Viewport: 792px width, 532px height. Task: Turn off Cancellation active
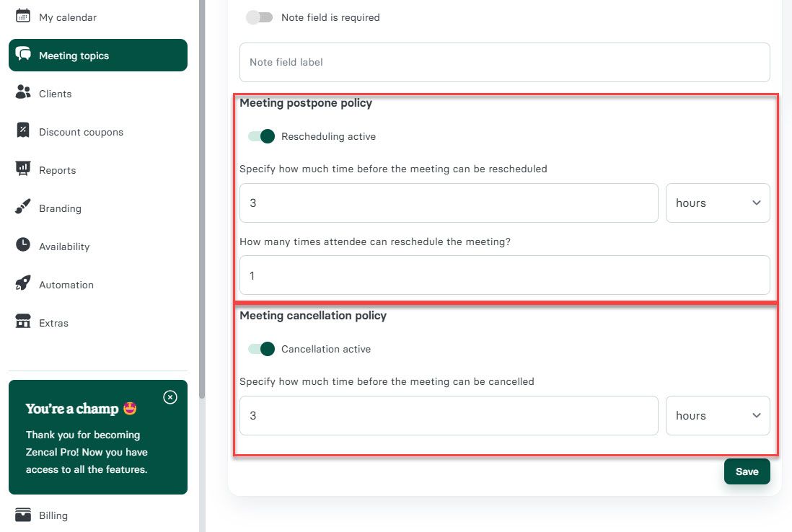260,349
